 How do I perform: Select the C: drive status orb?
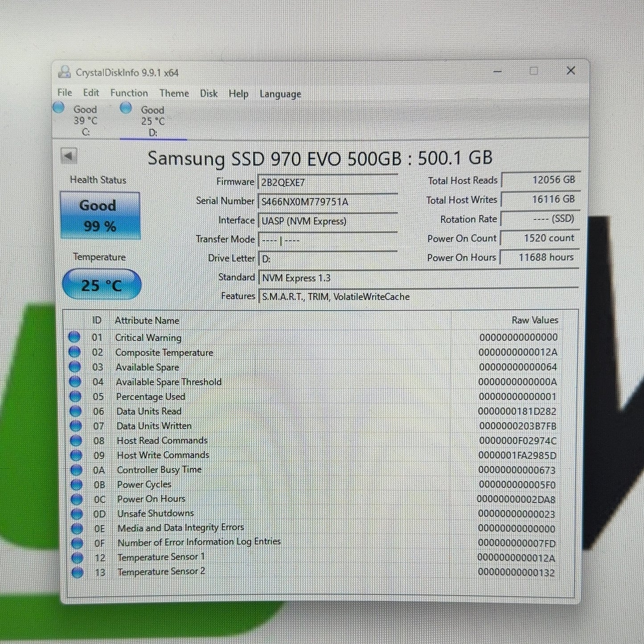[58, 107]
